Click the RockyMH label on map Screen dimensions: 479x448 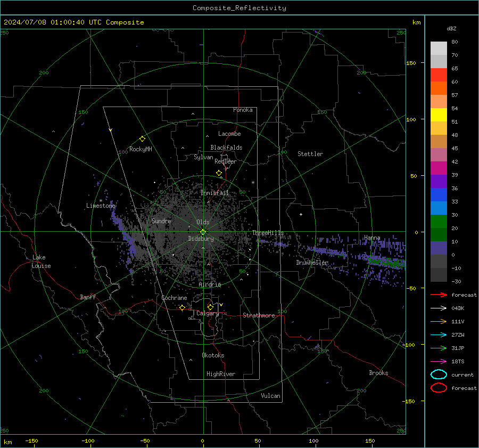click(141, 149)
